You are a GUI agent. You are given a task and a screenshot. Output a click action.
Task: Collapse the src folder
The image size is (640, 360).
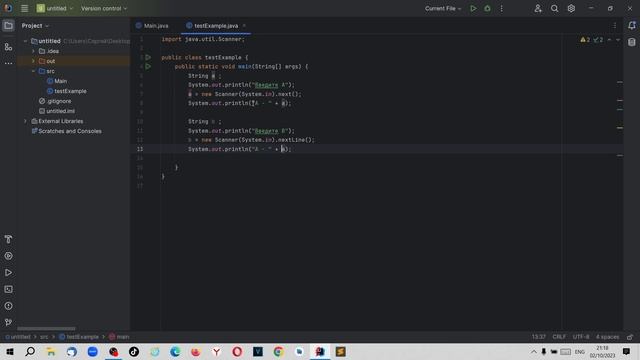coord(33,71)
